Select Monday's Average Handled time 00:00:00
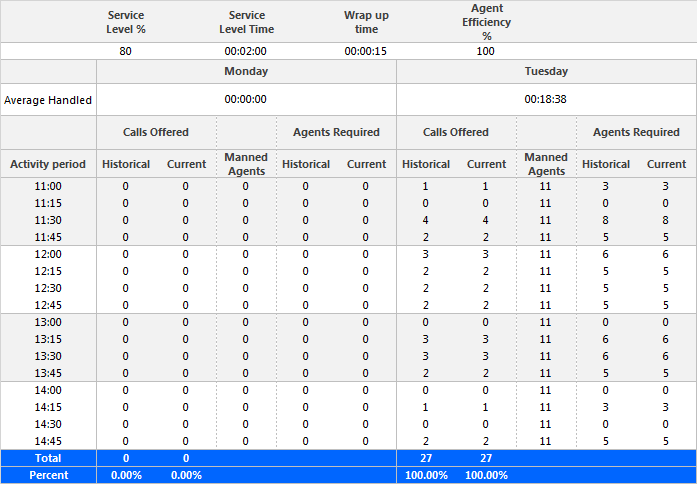The image size is (697, 484). (x=245, y=99)
